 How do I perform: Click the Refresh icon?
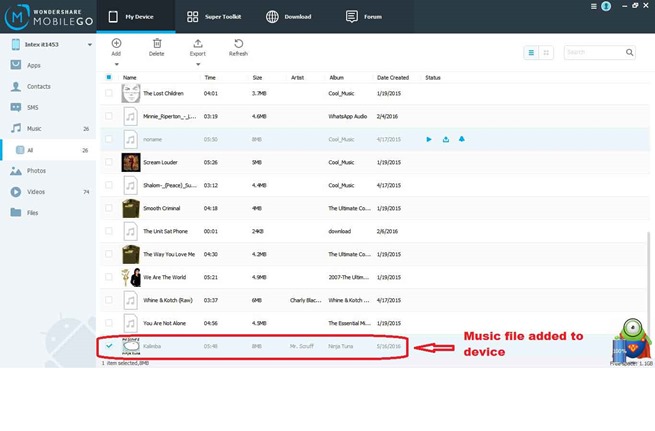point(239,43)
